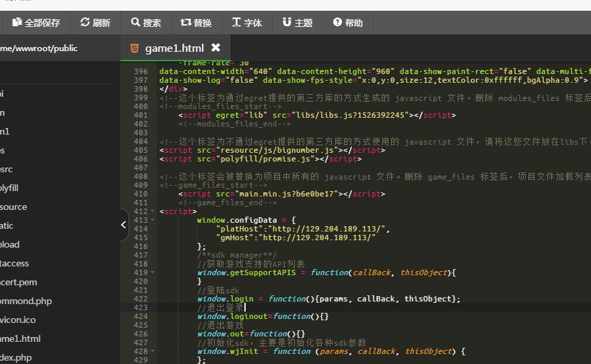Collapse the code fold at line 419
The width and height of the screenshot is (591, 364).
(153, 272)
